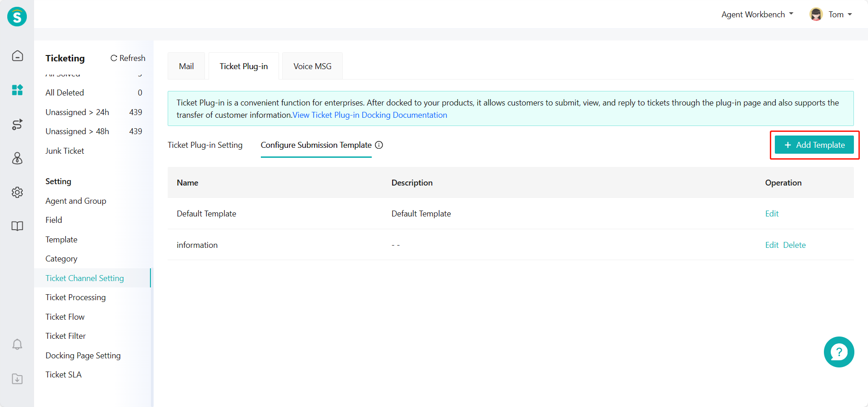The width and height of the screenshot is (868, 407).
Task: Open the round help chat bubble
Action: tap(839, 352)
